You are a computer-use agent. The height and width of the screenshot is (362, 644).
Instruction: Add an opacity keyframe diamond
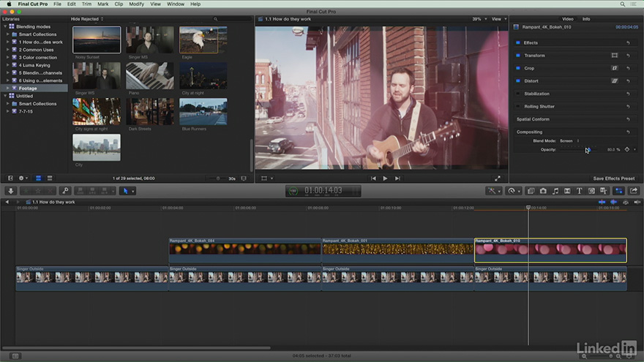pos(626,149)
